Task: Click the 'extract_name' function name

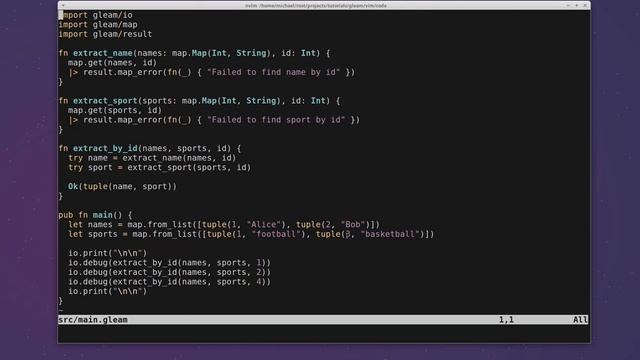Action: pos(103,53)
